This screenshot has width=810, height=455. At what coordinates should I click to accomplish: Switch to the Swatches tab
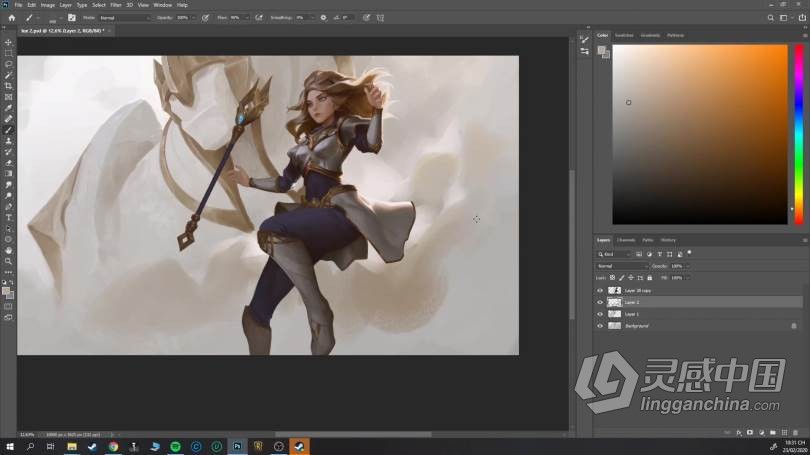click(x=624, y=36)
